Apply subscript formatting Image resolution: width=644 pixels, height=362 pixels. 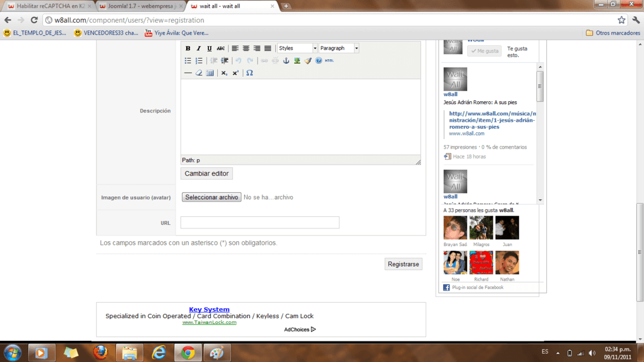pos(224,73)
